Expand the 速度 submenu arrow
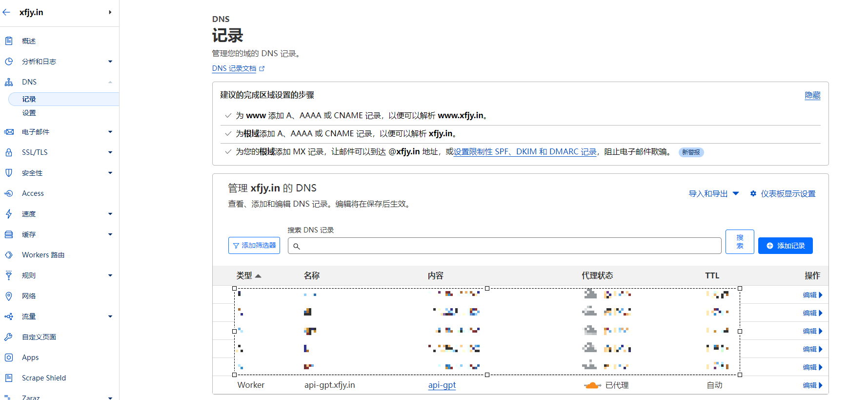This screenshot has height=400, width=868. point(110,214)
